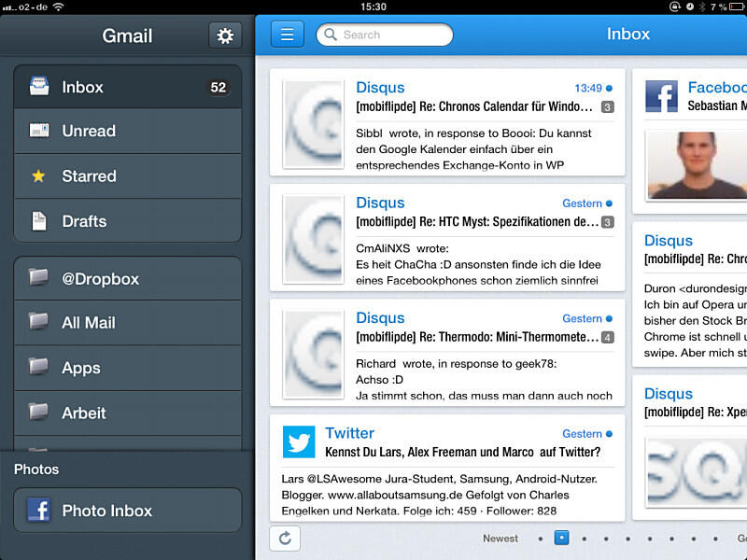The height and width of the screenshot is (560, 747).
Task: Click the Bluetooth icon in status bar
Action: tap(702, 7)
